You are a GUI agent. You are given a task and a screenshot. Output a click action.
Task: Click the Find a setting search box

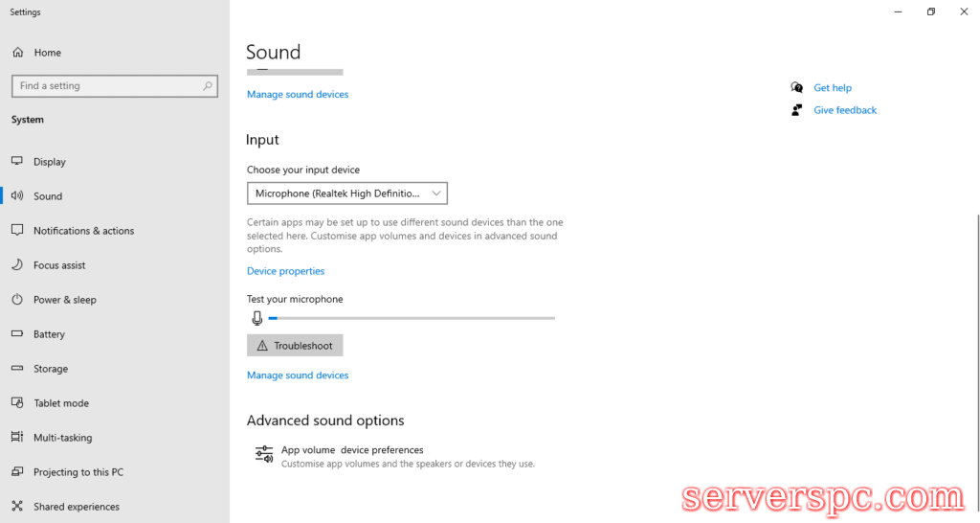pyautogui.click(x=105, y=86)
